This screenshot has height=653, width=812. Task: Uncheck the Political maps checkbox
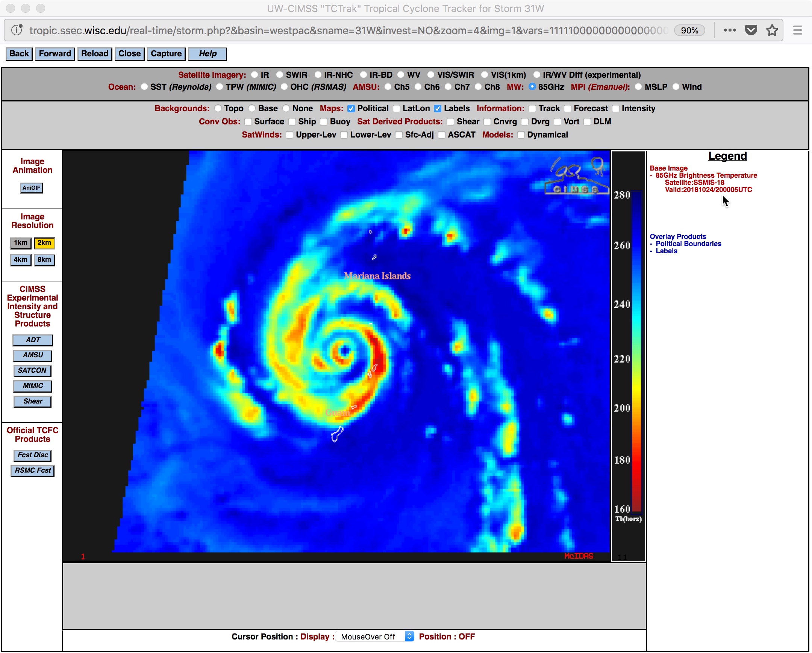pyautogui.click(x=351, y=108)
